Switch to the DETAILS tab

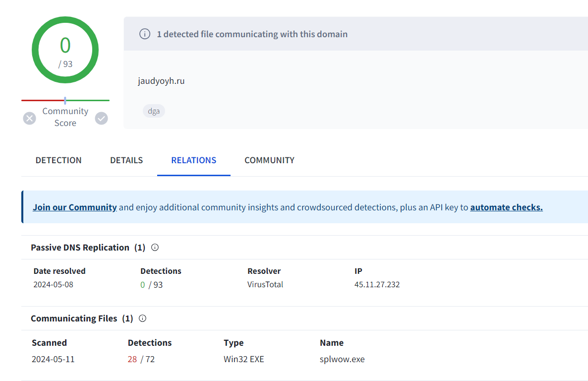point(126,160)
